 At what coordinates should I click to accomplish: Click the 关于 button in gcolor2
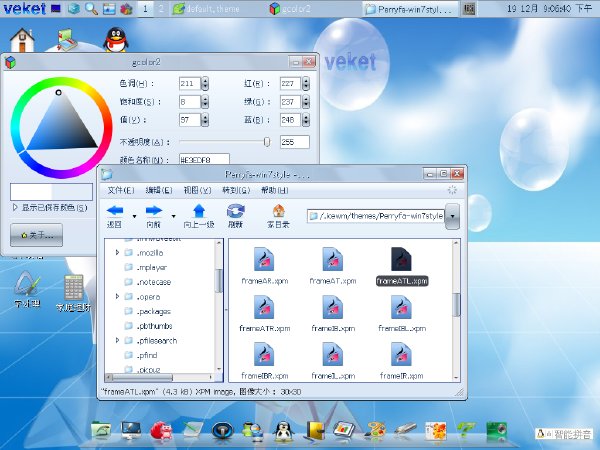[x=36, y=235]
